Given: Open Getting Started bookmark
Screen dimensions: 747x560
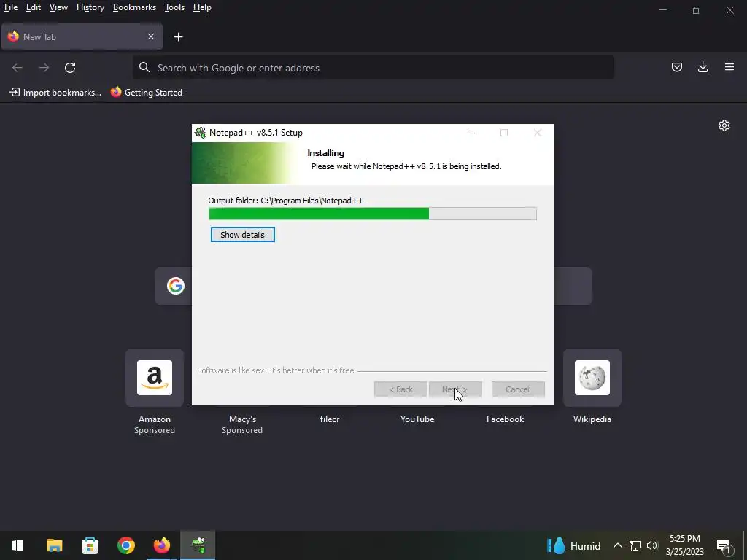Looking at the screenshot, I should click(x=146, y=93).
